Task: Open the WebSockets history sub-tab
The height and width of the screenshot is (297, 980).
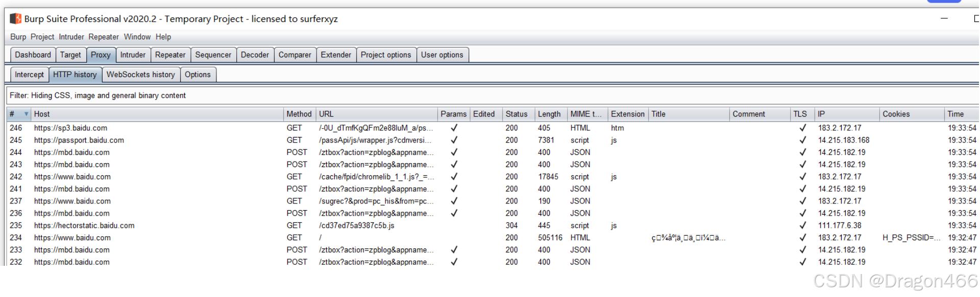Action: point(141,75)
